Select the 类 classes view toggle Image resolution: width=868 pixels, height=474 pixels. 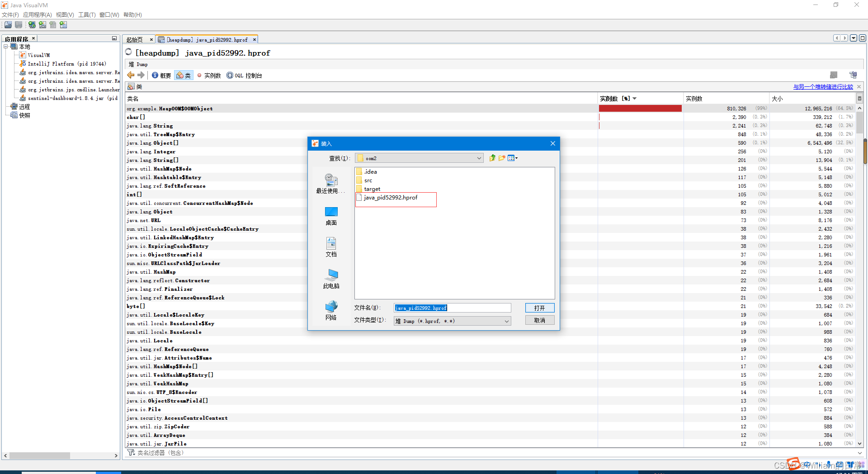[184, 76]
